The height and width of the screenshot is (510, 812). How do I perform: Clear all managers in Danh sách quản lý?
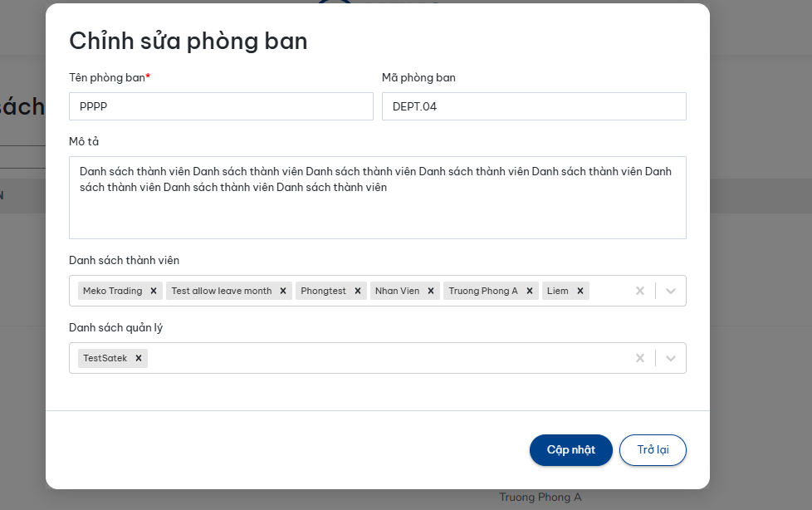[640, 358]
